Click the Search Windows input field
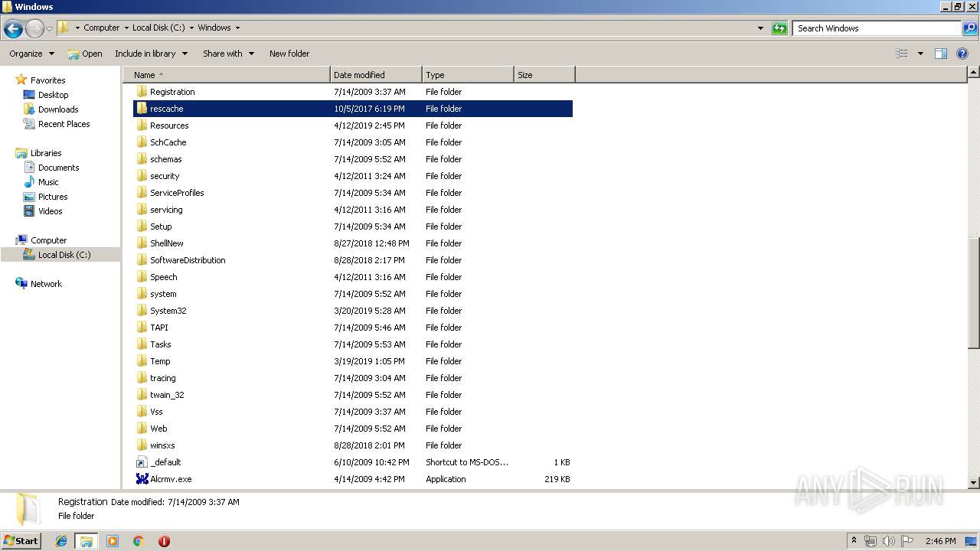Viewport: 980px width, 551px height. 877,28
